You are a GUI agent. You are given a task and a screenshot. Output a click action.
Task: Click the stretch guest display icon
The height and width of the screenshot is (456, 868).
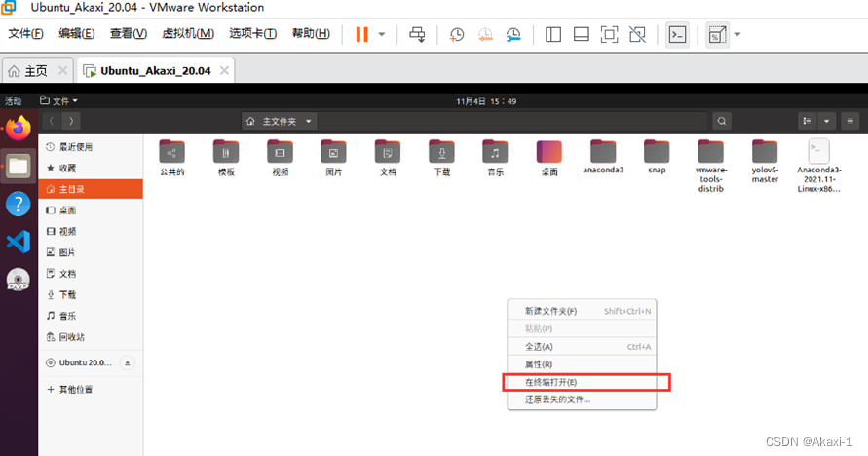click(717, 34)
